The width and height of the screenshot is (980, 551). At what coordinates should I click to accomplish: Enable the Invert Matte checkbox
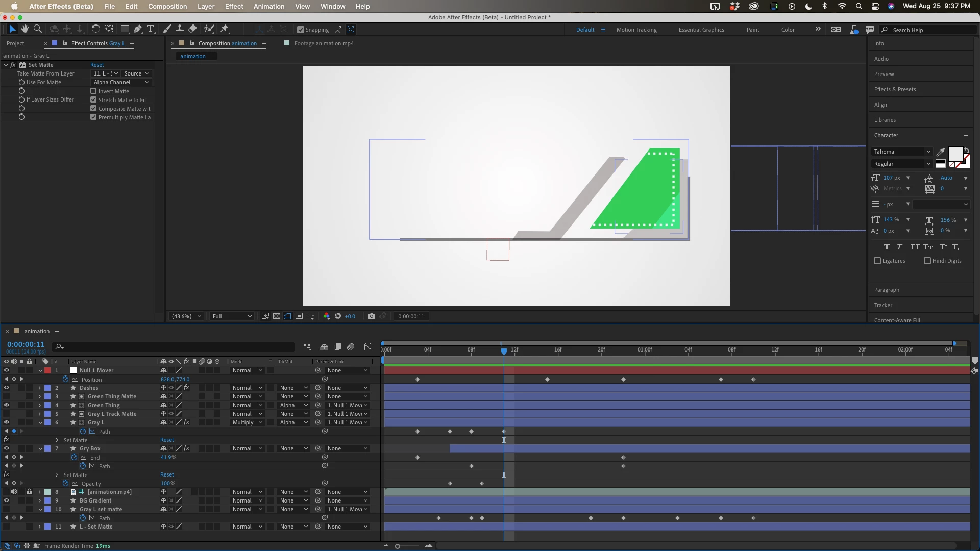[x=93, y=91]
